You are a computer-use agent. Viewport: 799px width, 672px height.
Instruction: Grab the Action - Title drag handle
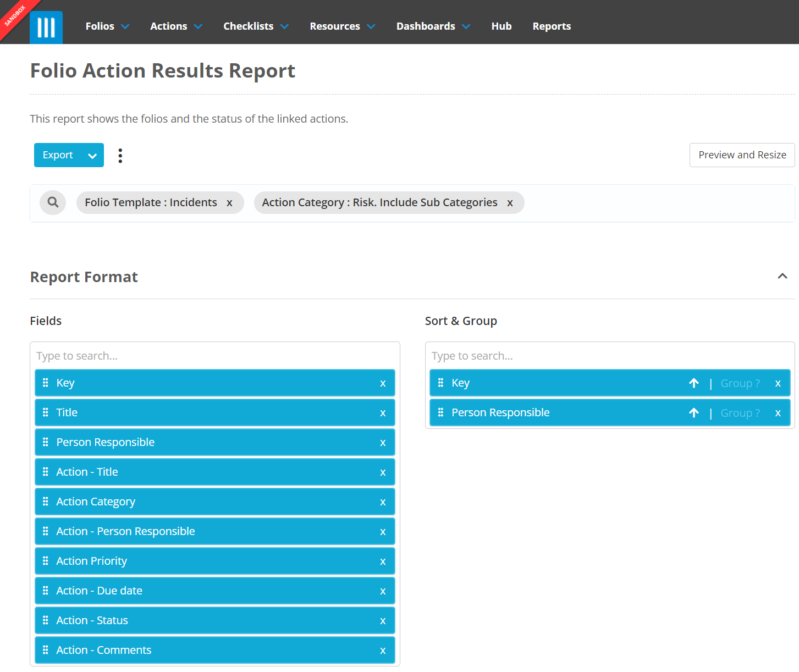(46, 472)
